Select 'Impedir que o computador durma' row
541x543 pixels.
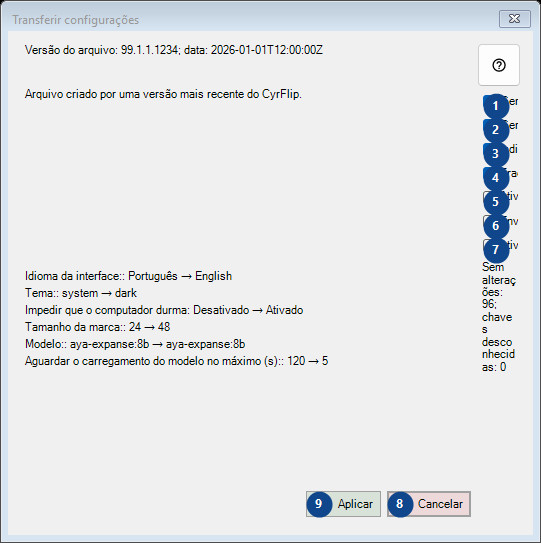[164, 310]
